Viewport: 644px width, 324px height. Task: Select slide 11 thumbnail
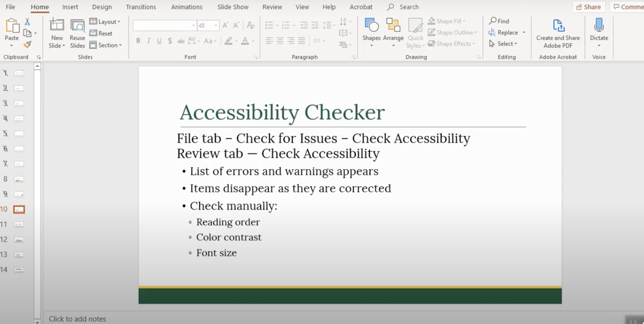click(19, 225)
